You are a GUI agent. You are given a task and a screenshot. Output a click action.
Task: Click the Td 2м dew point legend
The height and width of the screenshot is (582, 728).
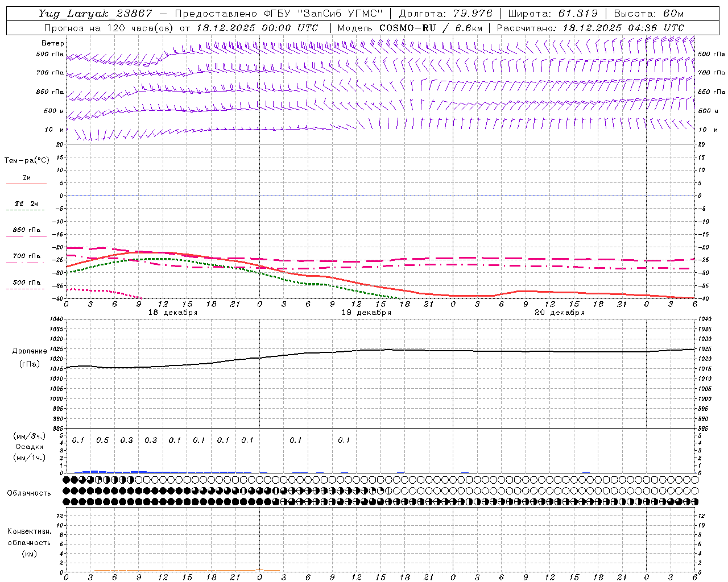pyautogui.click(x=26, y=203)
